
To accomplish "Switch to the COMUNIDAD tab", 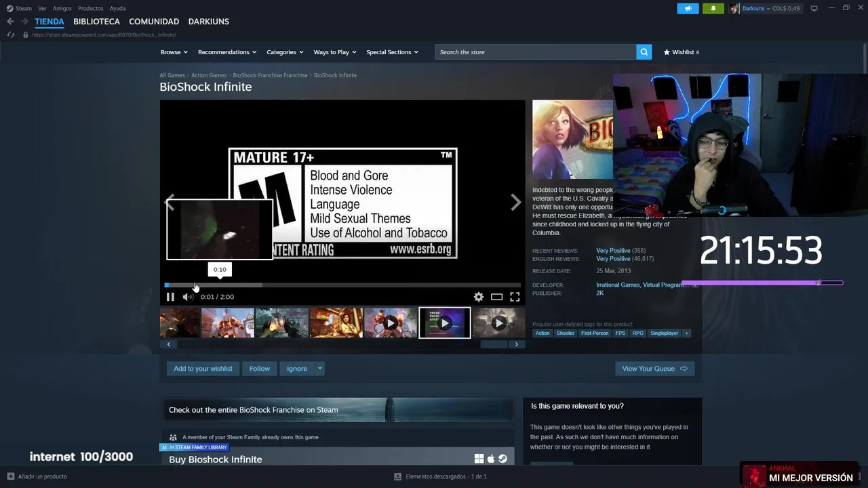I will [154, 22].
